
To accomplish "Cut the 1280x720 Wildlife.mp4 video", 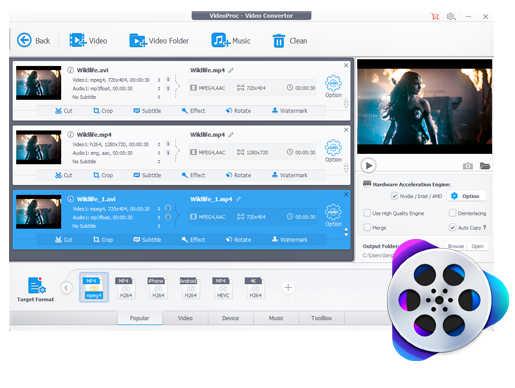I will click(64, 175).
